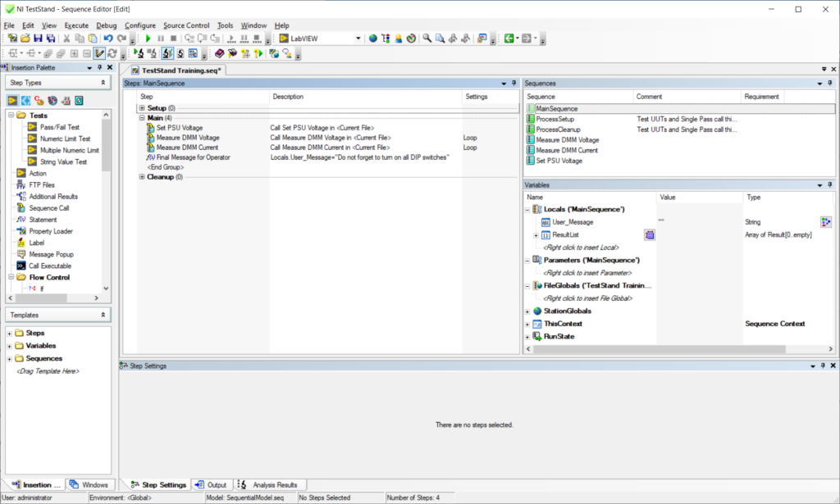The width and height of the screenshot is (840, 504).
Task: Click the refresh arrows toolbar icon
Action: (112, 53)
